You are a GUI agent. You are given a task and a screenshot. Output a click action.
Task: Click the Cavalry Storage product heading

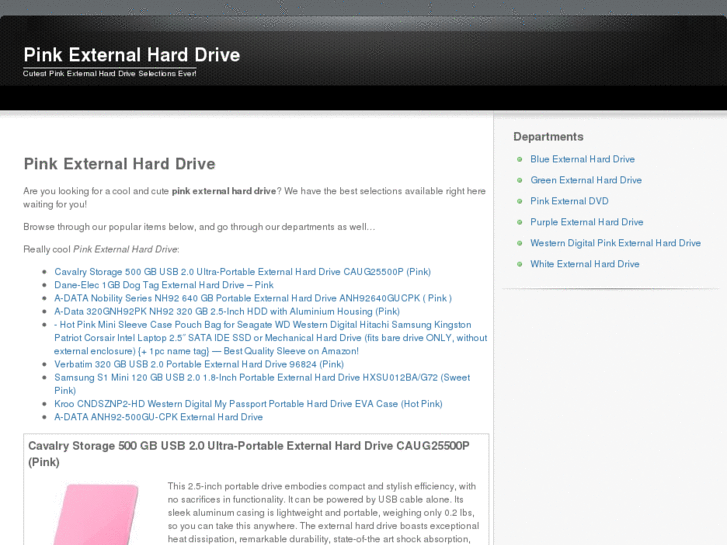point(249,454)
